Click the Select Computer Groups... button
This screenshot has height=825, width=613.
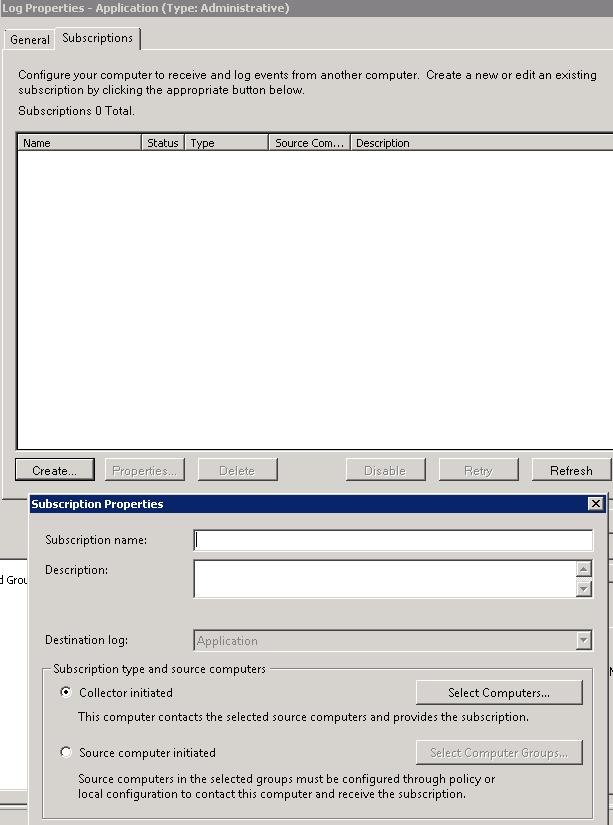(498, 752)
